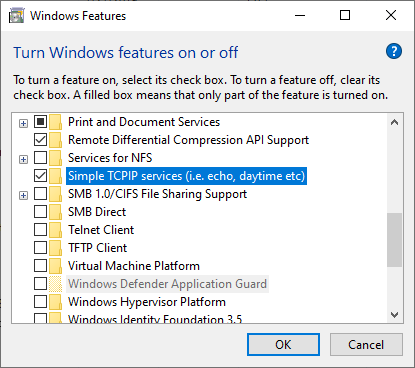415x368 pixels.
Task: Expand SMB 1.0/CIFS File Sharing Support
Action: [x=23, y=196]
